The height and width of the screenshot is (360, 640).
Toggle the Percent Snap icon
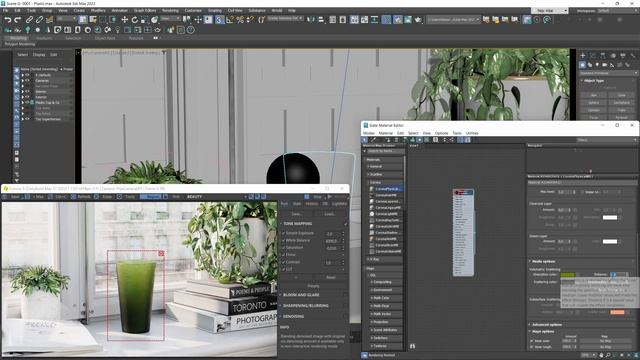(x=240, y=20)
